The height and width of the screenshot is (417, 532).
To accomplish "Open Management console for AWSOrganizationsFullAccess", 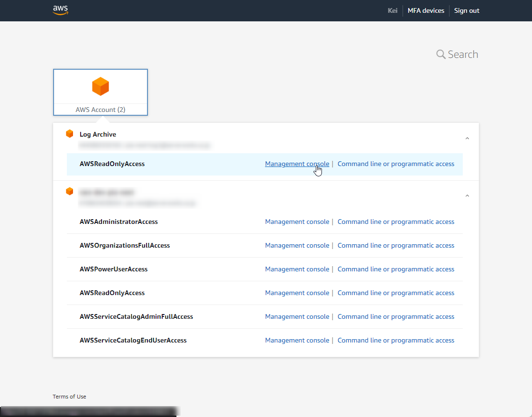I will 297,246.
